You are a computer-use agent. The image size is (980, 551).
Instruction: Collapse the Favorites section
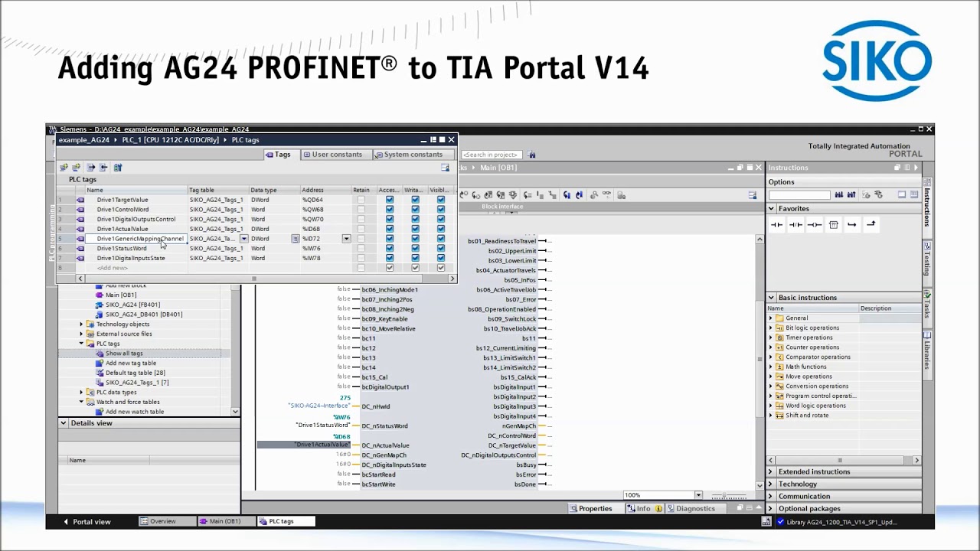(772, 208)
